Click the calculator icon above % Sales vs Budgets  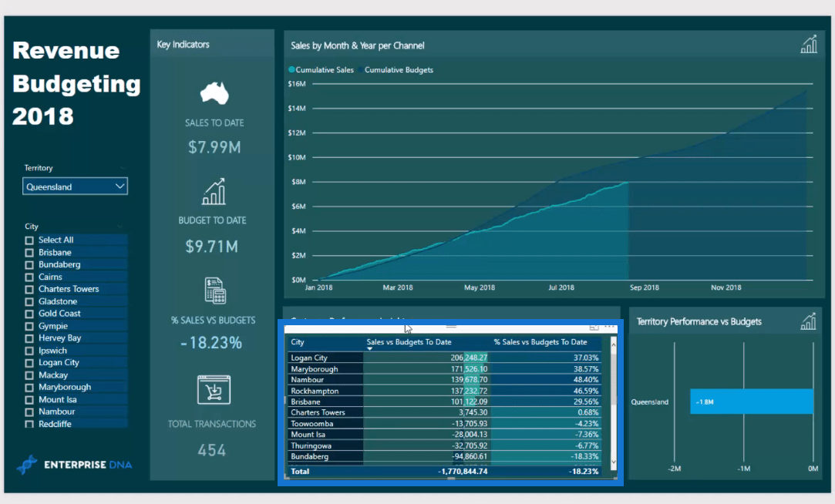click(215, 291)
